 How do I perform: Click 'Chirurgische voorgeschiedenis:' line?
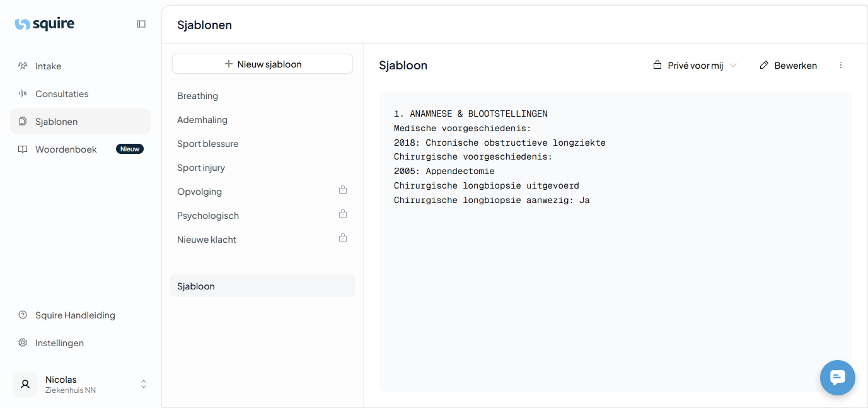pyautogui.click(x=473, y=157)
